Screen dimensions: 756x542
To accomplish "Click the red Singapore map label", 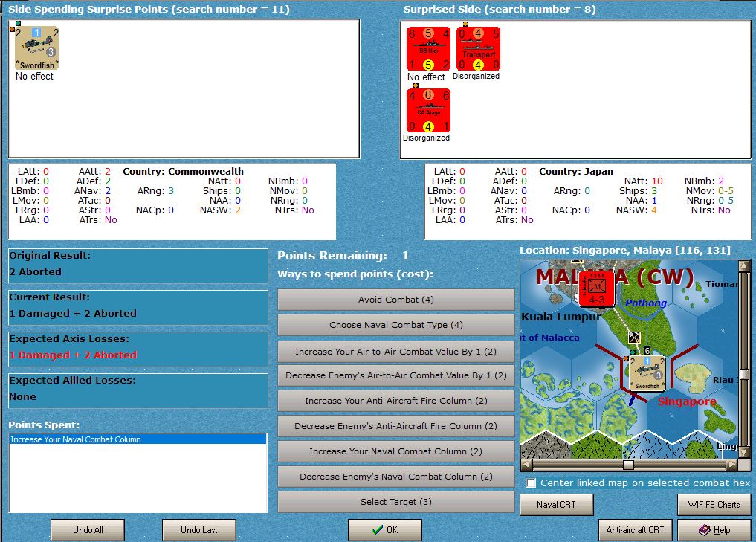I will pos(687,401).
